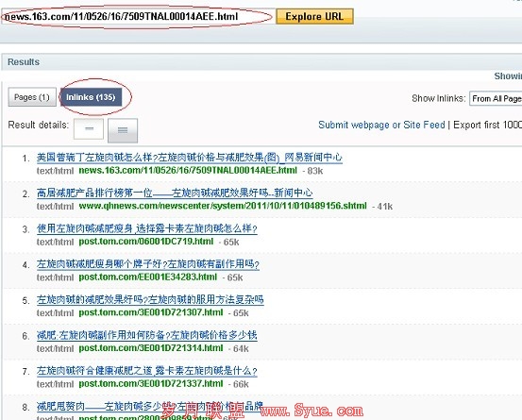This screenshot has width=522, height=420.
Task: Open Export first 1000 results link
Action: coord(487,125)
